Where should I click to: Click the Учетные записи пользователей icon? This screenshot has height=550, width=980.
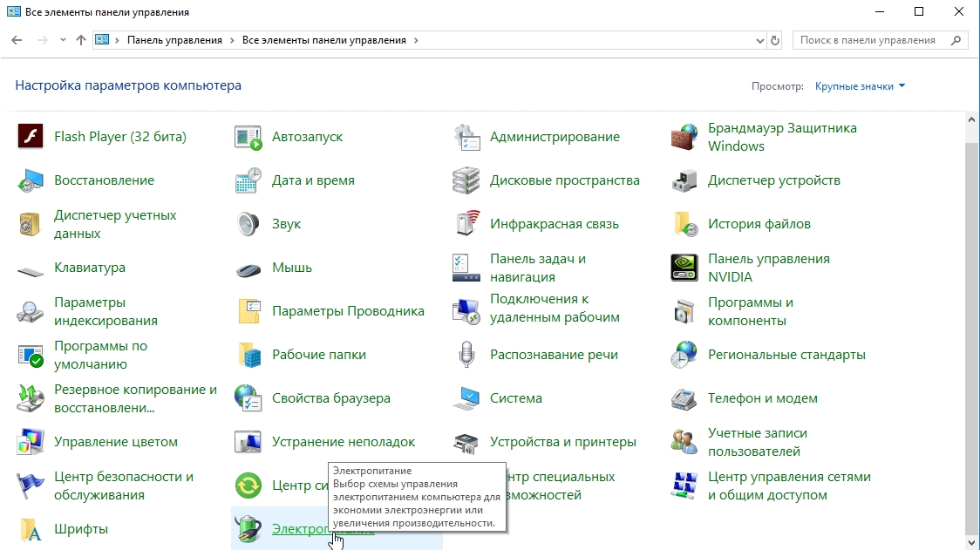point(684,442)
